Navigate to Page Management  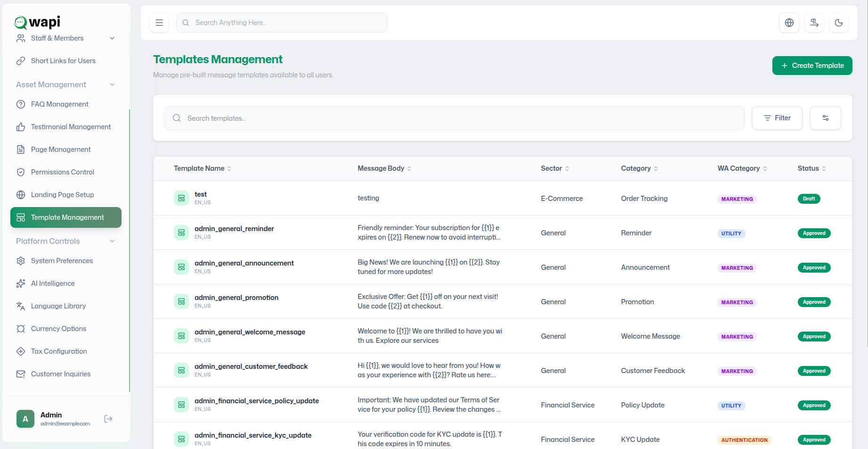66,150
